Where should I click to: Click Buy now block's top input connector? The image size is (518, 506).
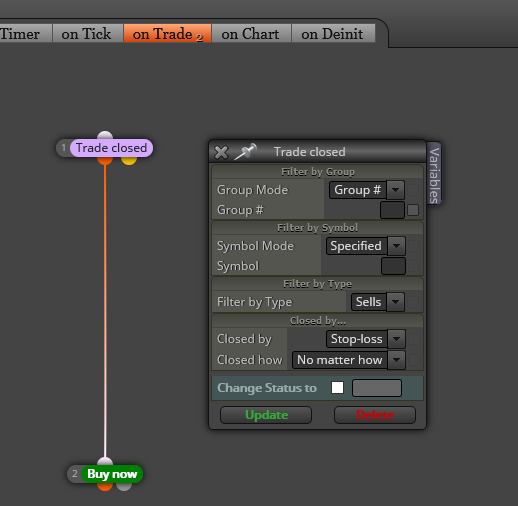[105, 461]
